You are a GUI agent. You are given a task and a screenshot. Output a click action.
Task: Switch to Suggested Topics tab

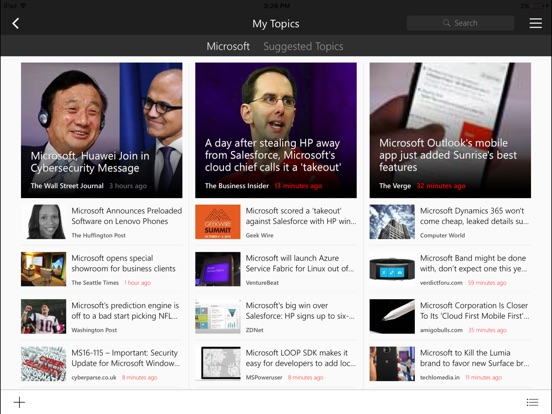pos(303,46)
